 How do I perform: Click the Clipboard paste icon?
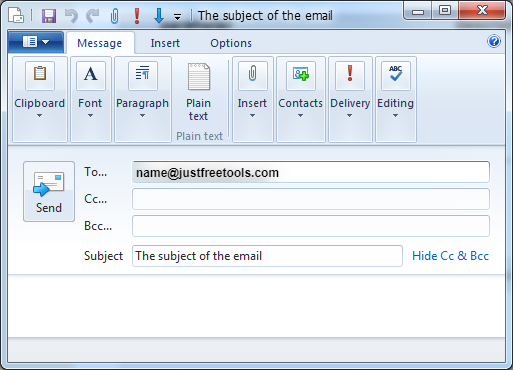(x=40, y=75)
